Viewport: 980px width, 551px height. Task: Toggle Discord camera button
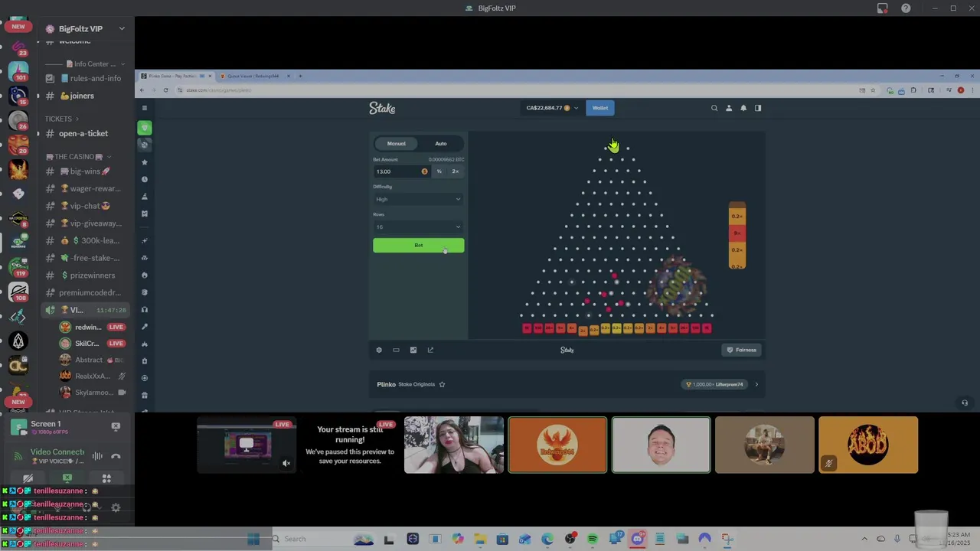[x=28, y=478]
